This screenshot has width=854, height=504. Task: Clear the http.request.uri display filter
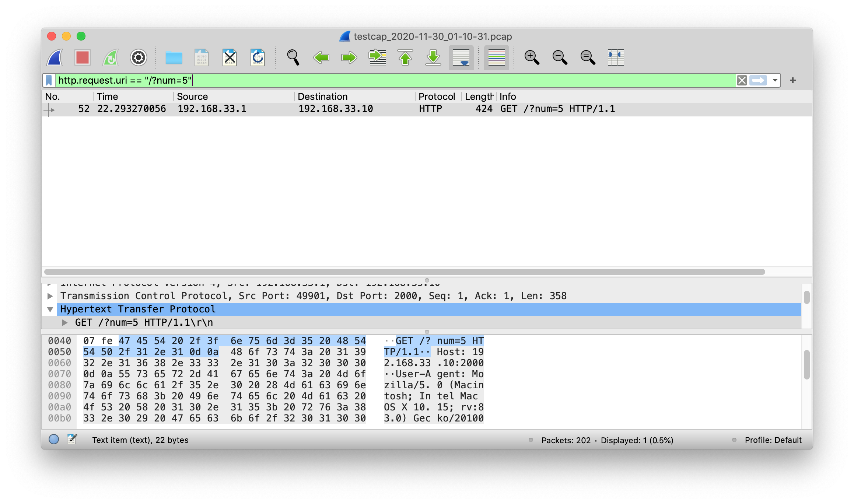pos(742,80)
